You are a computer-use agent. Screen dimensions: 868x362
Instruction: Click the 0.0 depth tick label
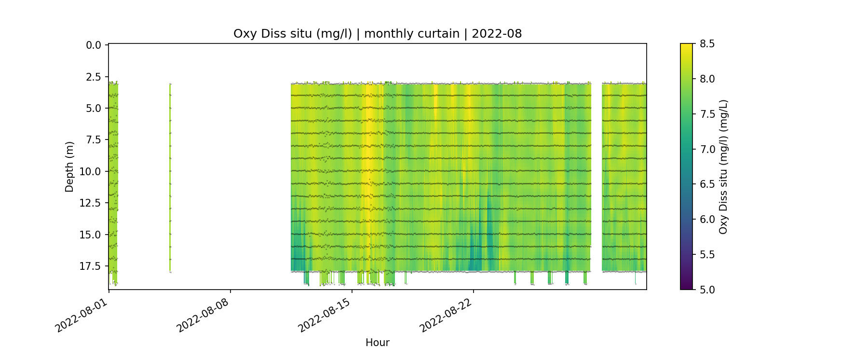pos(94,45)
